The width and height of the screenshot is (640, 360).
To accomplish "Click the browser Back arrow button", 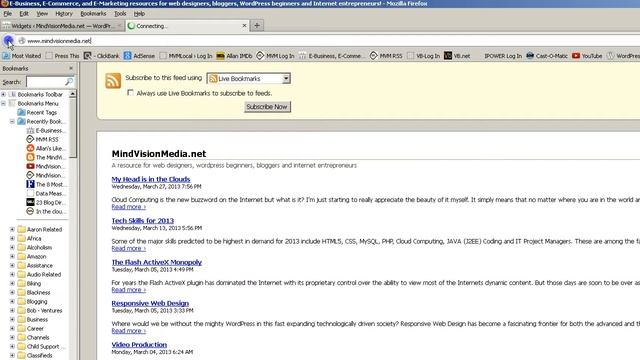I will 8,40.
